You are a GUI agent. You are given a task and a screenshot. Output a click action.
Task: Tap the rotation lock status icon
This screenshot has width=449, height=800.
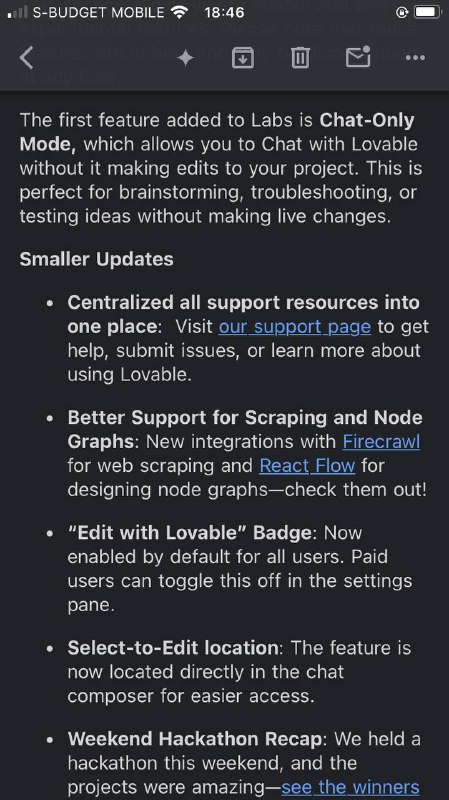pyautogui.click(x=403, y=12)
